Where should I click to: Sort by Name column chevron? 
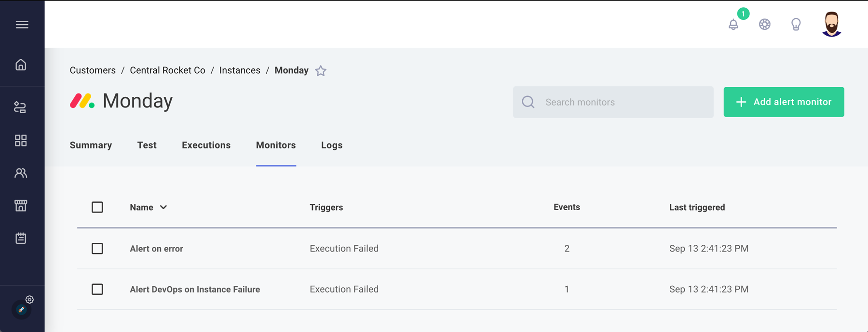click(x=163, y=207)
